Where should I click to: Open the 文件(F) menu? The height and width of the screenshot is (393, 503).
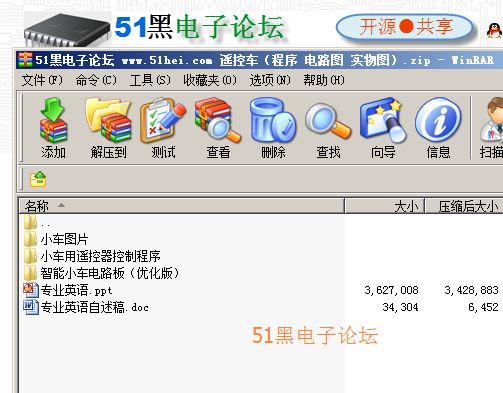point(42,80)
